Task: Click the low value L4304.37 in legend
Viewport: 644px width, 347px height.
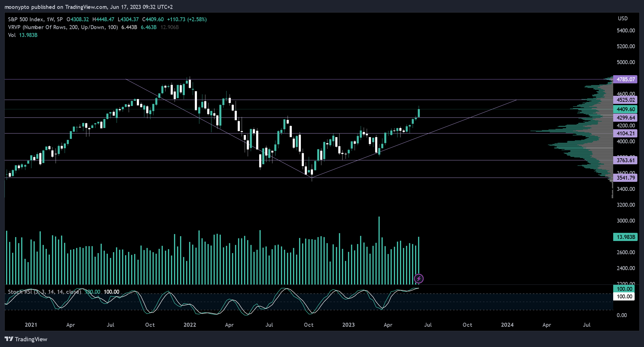Action: coord(128,19)
